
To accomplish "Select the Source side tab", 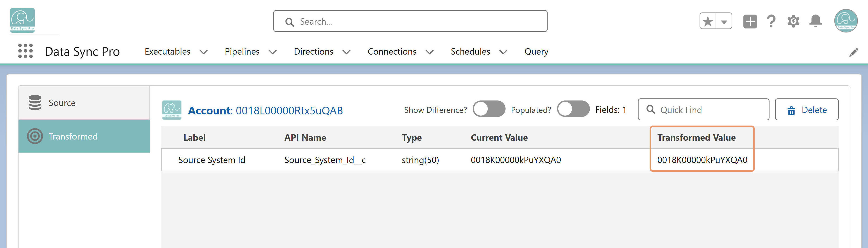I will point(84,103).
